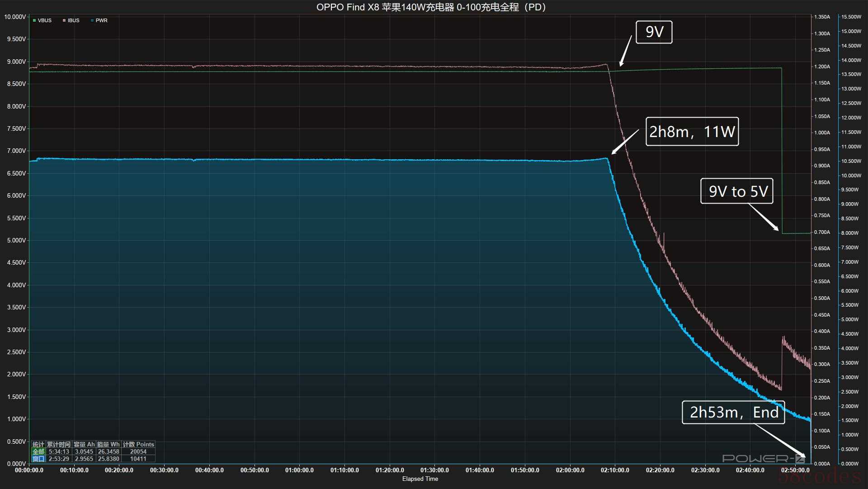Click the blue 窗口 statistics row header
Screen dimensions: 868x489
pyautogui.click(x=38, y=459)
